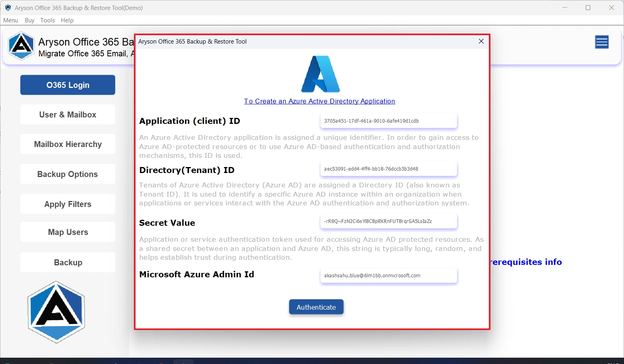Select Apply Filters step
Viewport: 624px width, 364px height.
pyautogui.click(x=68, y=204)
